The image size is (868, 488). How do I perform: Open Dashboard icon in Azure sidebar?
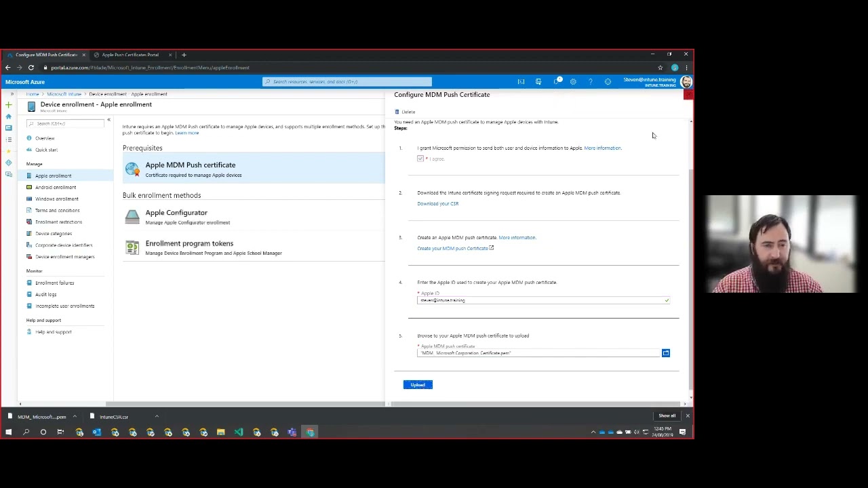pos(8,128)
